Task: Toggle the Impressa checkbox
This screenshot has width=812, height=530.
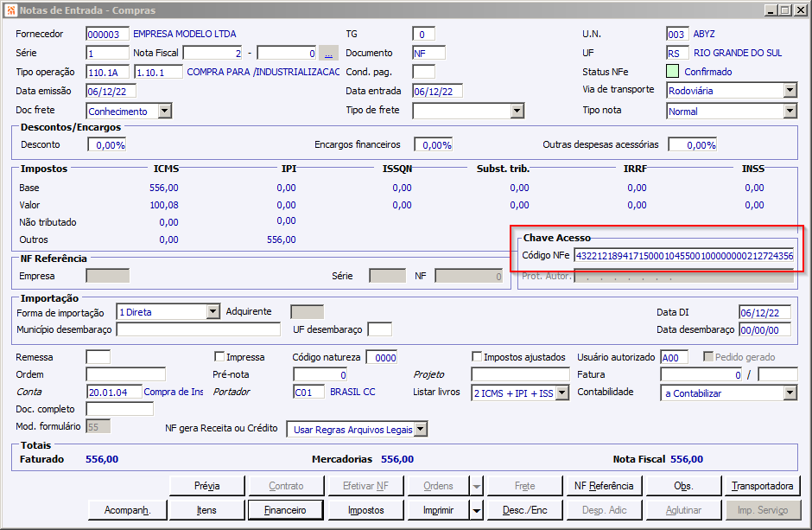Action: 219,357
